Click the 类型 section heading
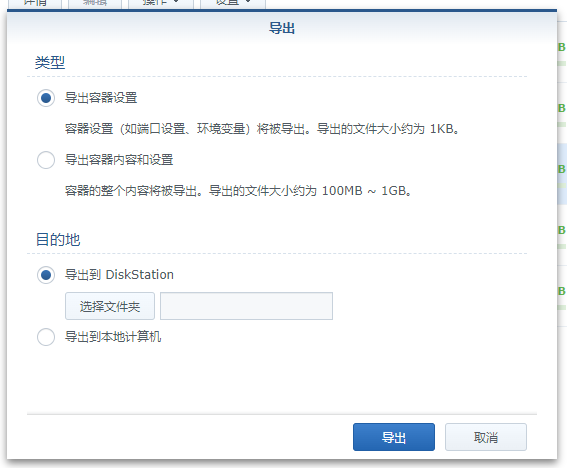567x468 pixels. point(50,63)
